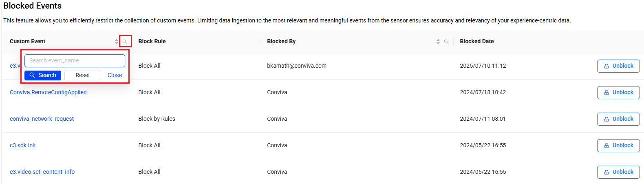Sort the Custom Event column
This screenshot has height=184, width=644.
[117, 42]
